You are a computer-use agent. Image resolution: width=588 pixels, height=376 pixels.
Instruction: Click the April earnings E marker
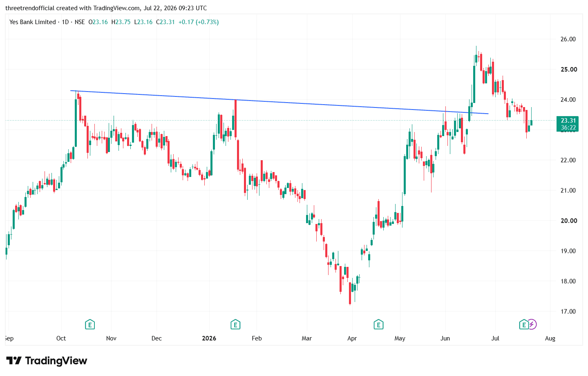tap(378, 325)
